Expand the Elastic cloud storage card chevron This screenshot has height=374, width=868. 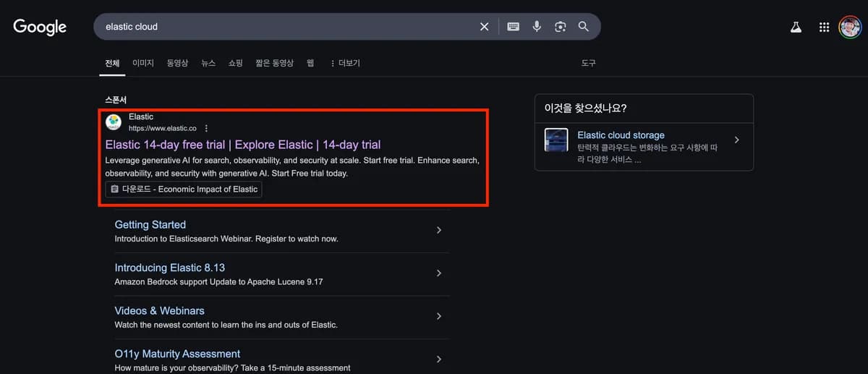coord(736,140)
